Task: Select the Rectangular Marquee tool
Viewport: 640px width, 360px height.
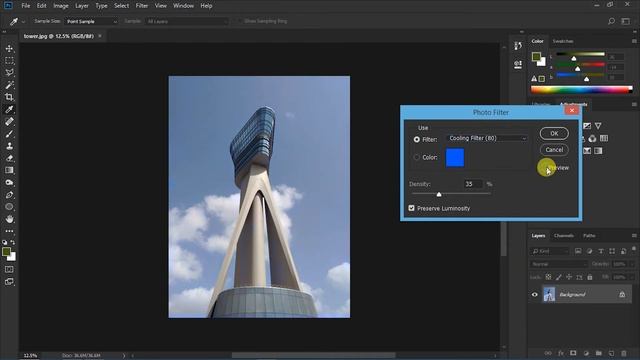Action: [x=9, y=61]
